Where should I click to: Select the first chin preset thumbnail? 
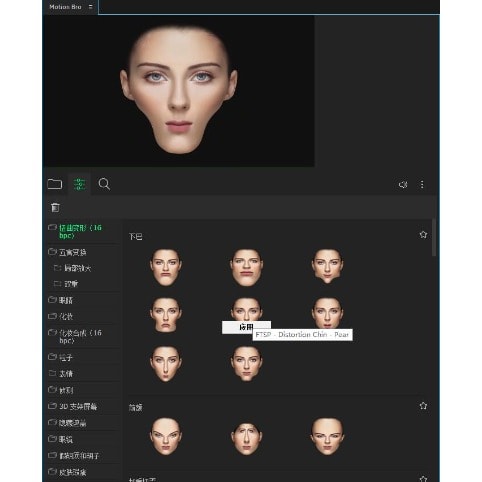[166, 267]
